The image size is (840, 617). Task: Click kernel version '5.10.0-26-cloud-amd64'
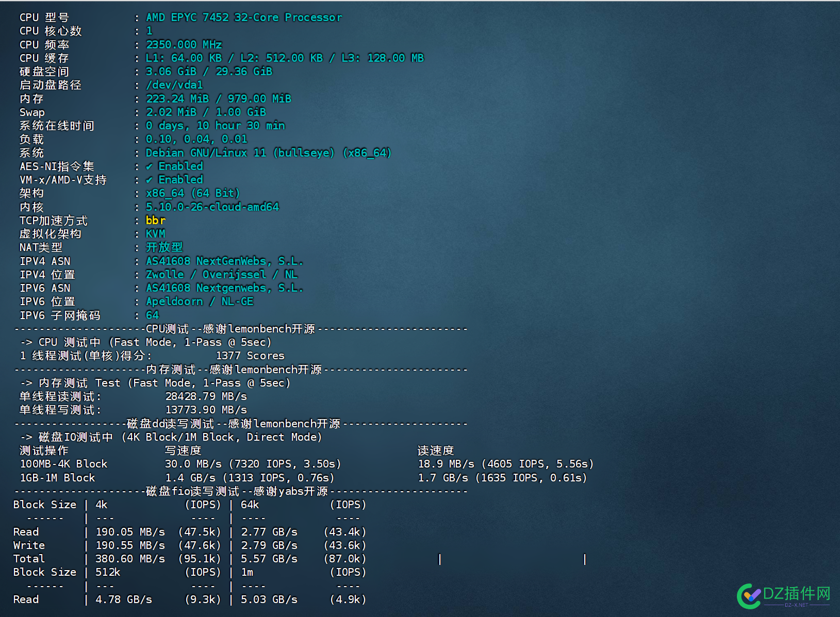(212, 207)
